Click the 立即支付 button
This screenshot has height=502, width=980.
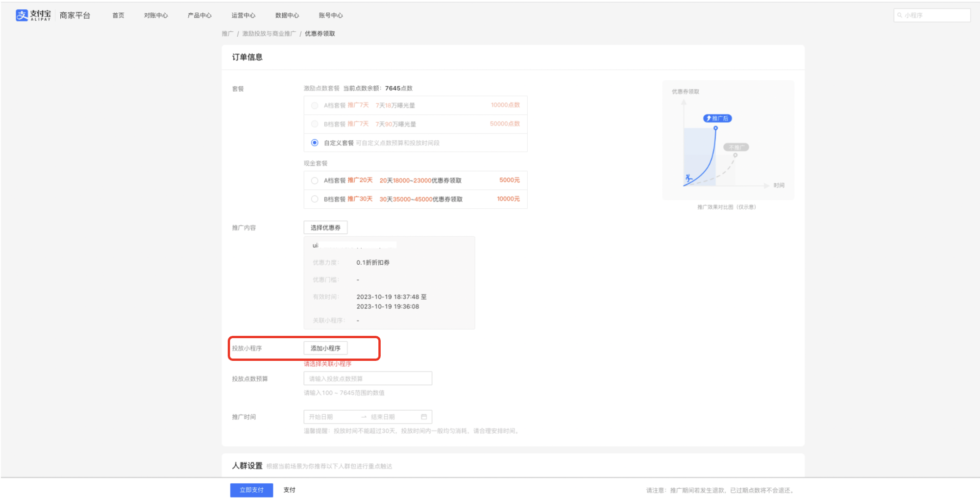(251, 490)
